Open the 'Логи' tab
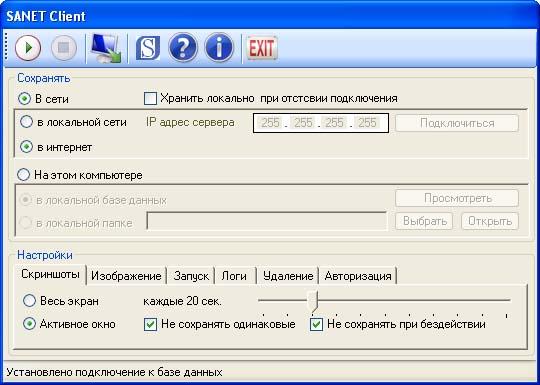 tap(234, 276)
